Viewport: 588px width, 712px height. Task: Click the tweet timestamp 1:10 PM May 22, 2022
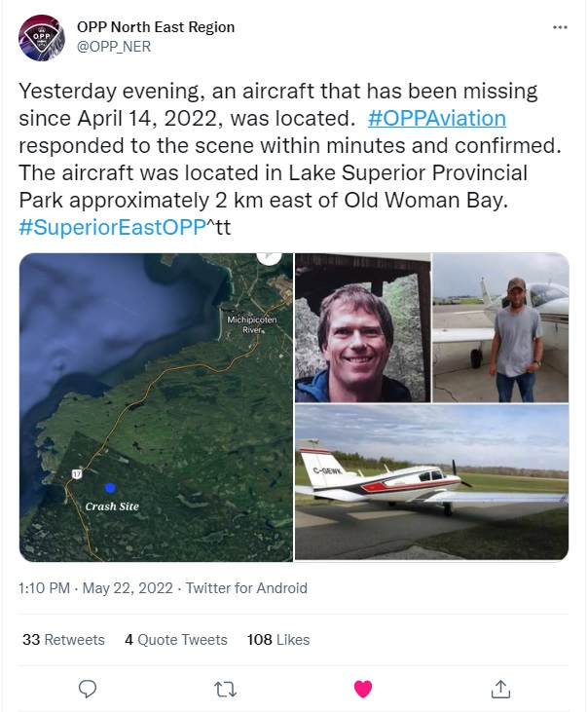pyautogui.click(x=96, y=588)
